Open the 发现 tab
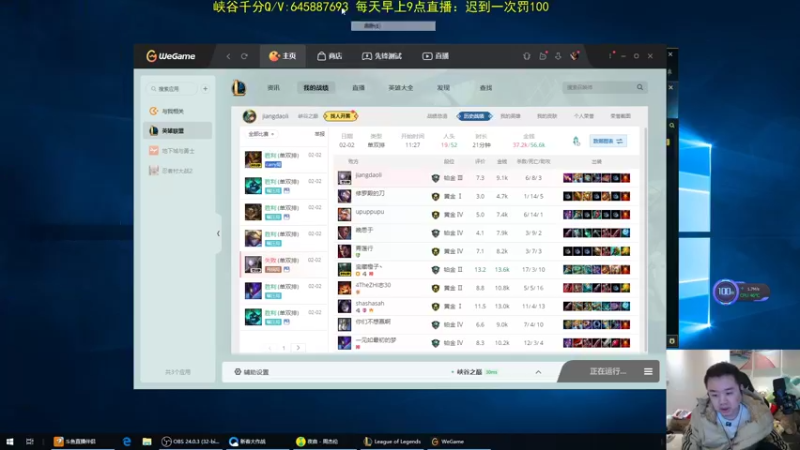Viewport: 800px width, 450px height. coord(443,88)
